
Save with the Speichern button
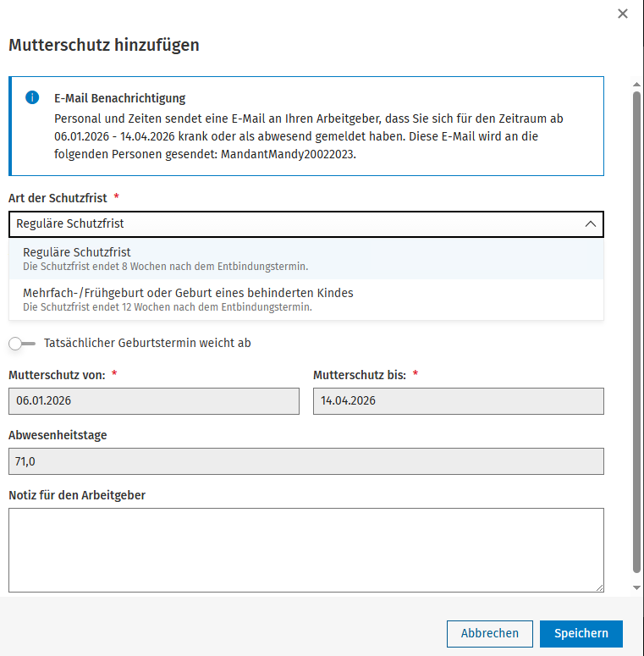tap(581, 633)
